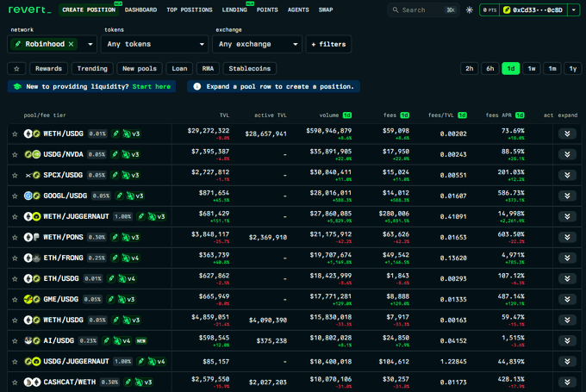Expand the WETH/PONS pool row
This screenshot has height=392, width=586.
tap(567, 237)
